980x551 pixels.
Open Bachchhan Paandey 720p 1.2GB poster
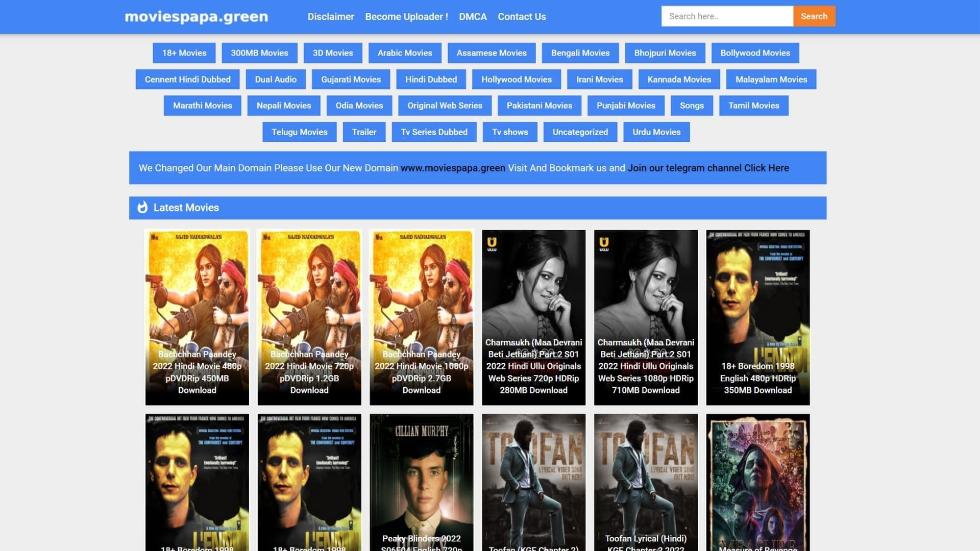pos(309,317)
